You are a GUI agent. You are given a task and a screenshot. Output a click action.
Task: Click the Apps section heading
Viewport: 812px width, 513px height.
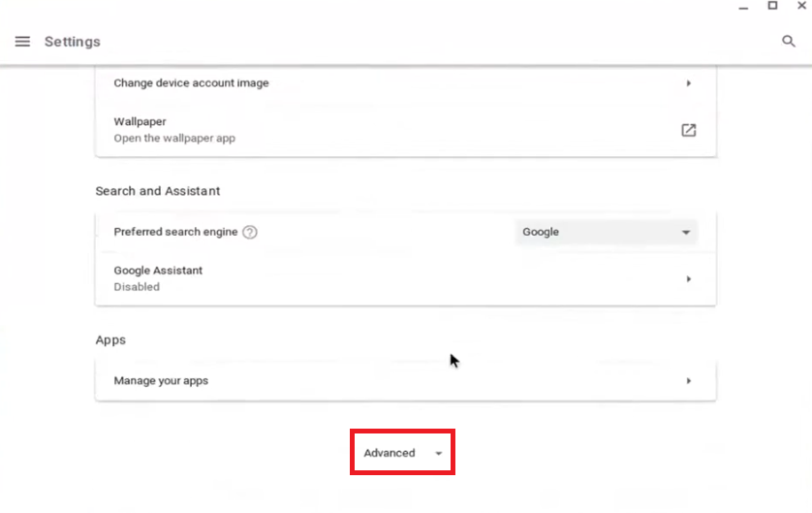click(110, 340)
